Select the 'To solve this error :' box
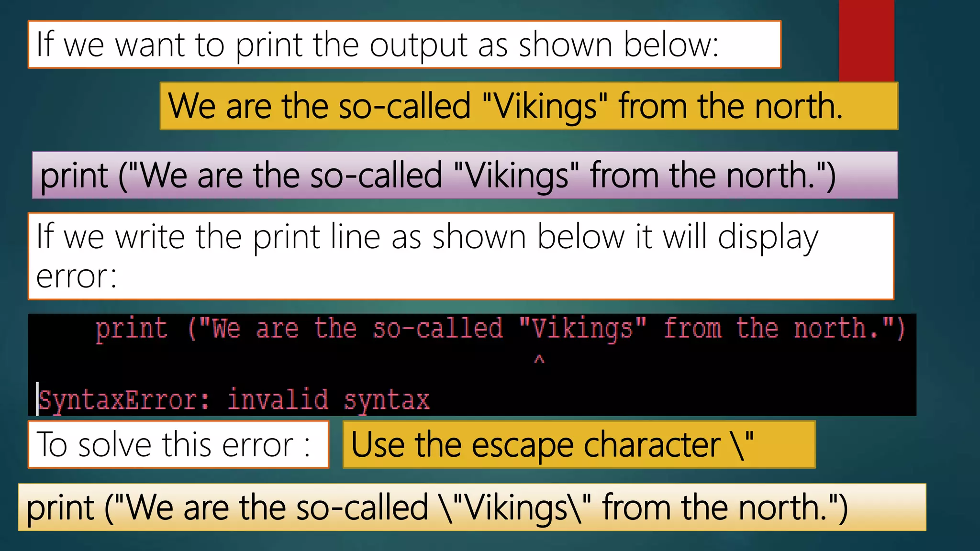The width and height of the screenshot is (980, 551). (x=178, y=444)
